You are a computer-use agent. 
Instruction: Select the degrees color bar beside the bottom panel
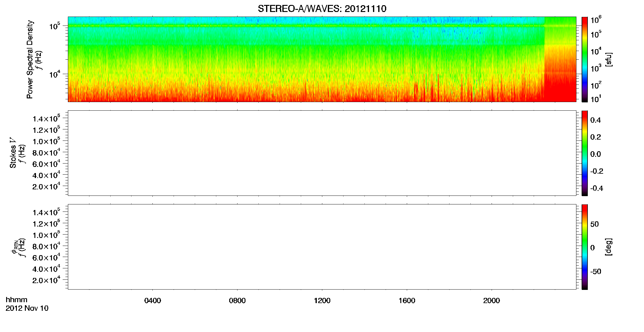[x=585, y=247]
